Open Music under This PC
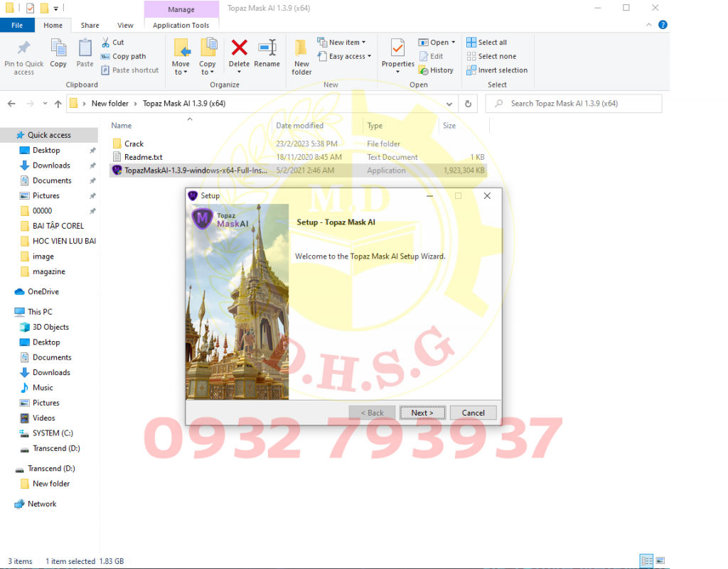Screen dimensions: 728x569 (x=43, y=388)
